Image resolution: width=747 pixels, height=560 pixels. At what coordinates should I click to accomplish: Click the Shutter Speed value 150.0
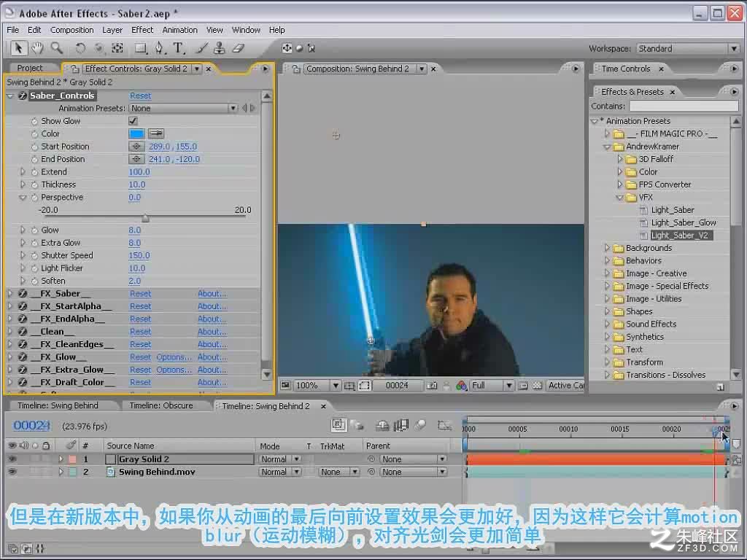click(139, 256)
